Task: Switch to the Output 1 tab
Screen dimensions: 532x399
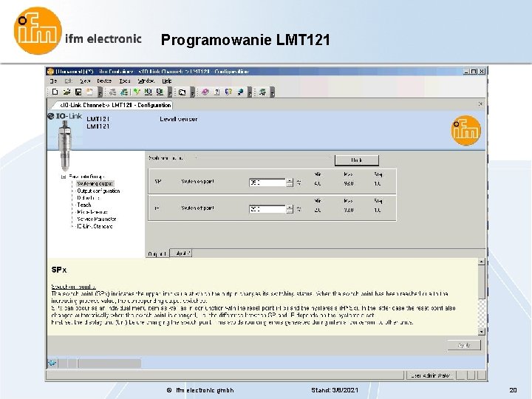Action: 157,253
